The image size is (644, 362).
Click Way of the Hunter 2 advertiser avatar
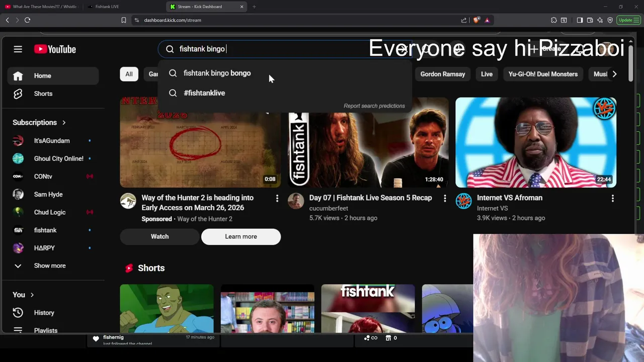[x=128, y=201]
